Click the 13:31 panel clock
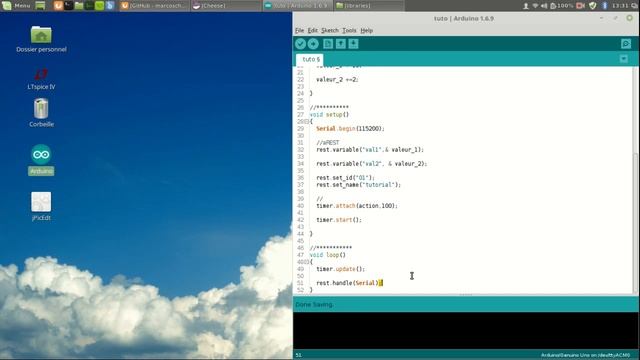Image resolution: width=640 pixels, height=360 pixels. click(x=620, y=6)
